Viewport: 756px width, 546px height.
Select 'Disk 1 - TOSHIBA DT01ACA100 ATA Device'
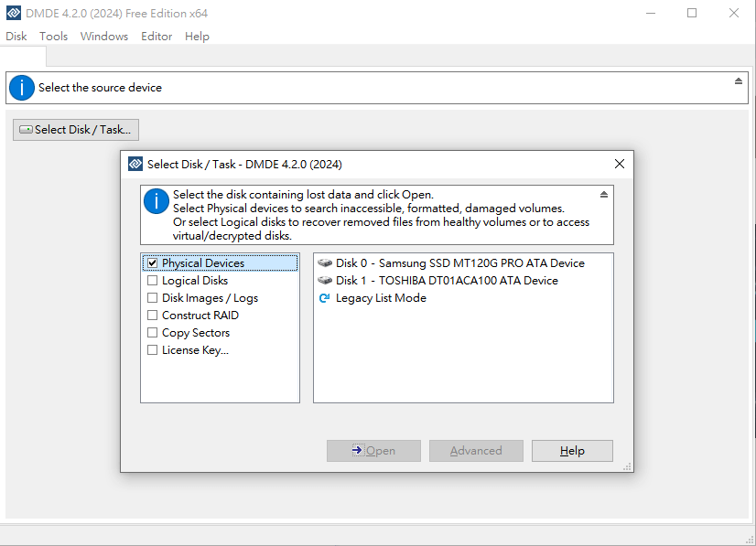pyautogui.click(x=447, y=281)
